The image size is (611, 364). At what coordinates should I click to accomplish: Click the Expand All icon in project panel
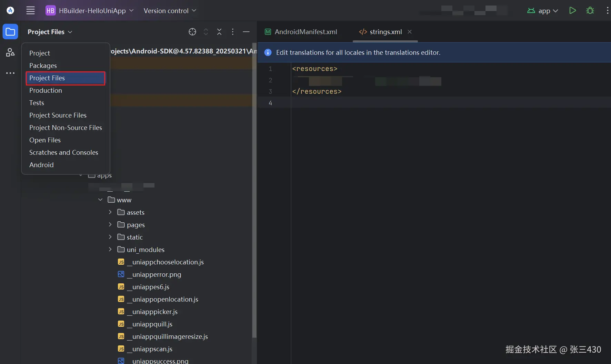point(206,32)
